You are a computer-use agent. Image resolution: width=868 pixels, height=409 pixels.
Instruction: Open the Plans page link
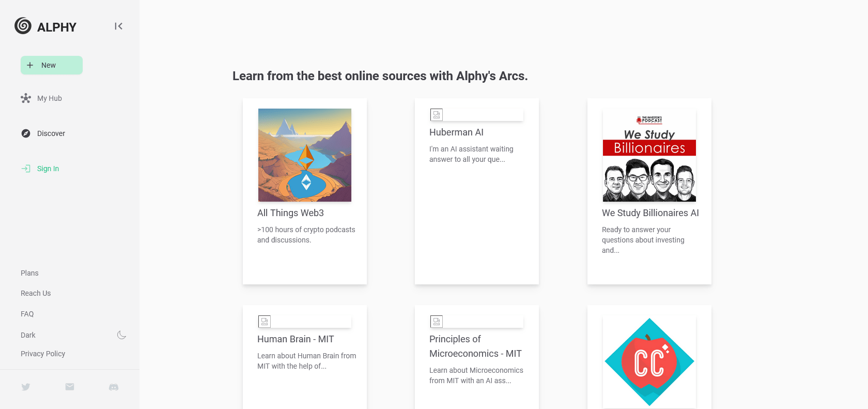[29, 273]
